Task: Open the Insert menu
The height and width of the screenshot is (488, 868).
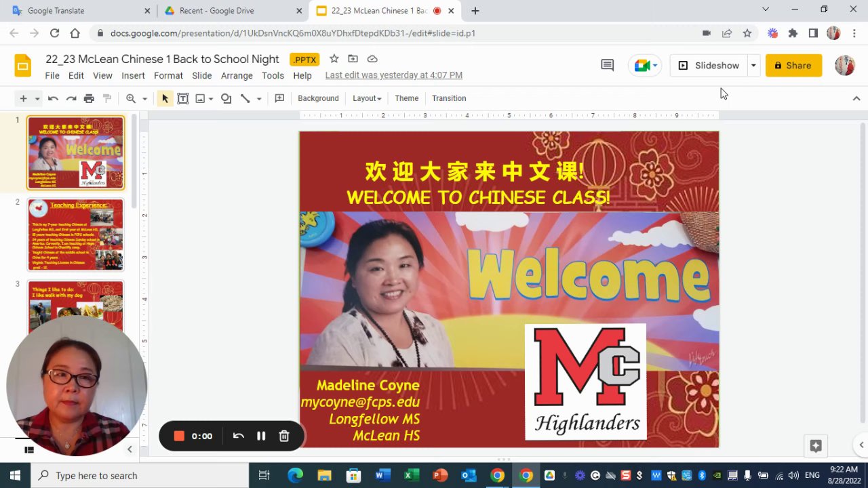Action: click(x=133, y=76)
